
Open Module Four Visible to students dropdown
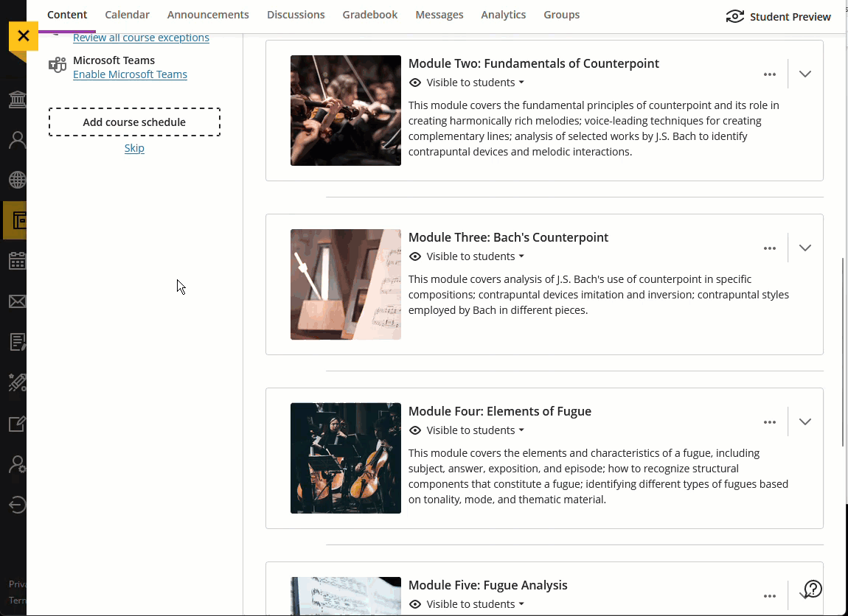pos(476,430)
